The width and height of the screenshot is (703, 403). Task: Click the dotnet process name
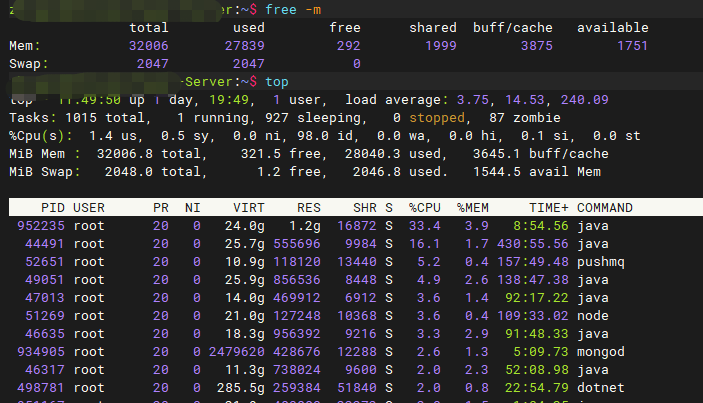point(601,388)
